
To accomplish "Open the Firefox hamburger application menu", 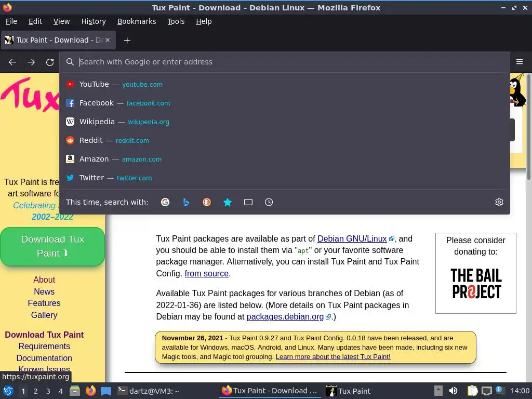I will 519,62.
